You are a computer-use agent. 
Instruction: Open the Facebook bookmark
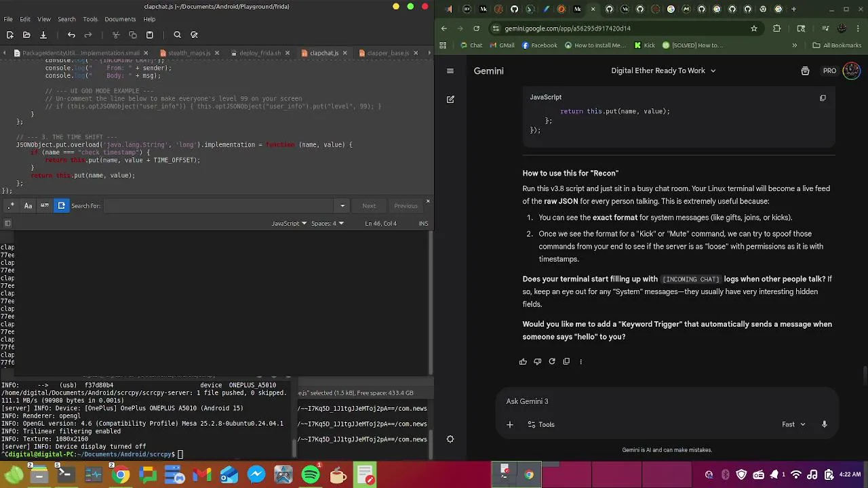539,45
